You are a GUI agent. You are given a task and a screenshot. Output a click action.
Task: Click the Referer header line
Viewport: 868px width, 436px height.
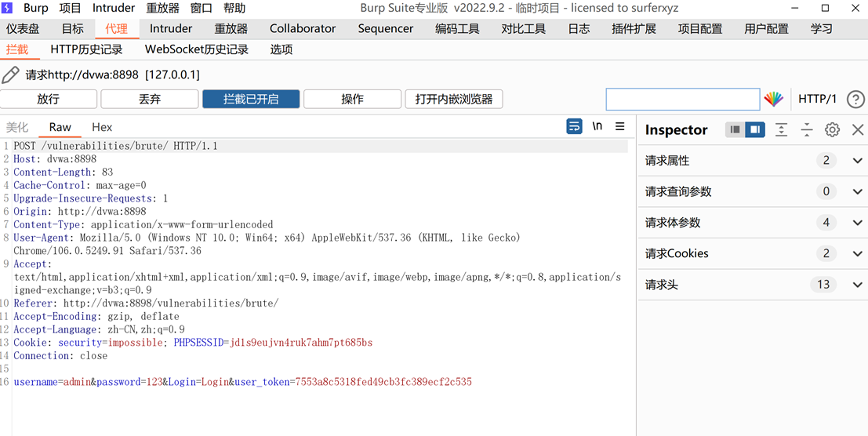tap(146, 303)
